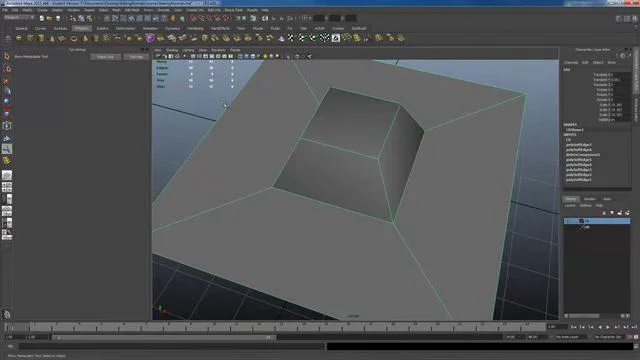The image size is (640, 360).
Task: Select the topmost polySoftEdge input node
Action: click(579, 145)
